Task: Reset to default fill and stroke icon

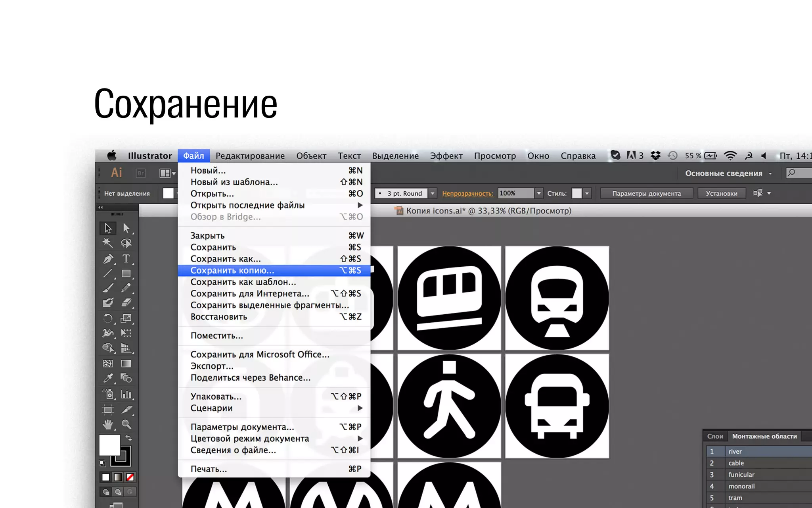Action: coord(103,463)
